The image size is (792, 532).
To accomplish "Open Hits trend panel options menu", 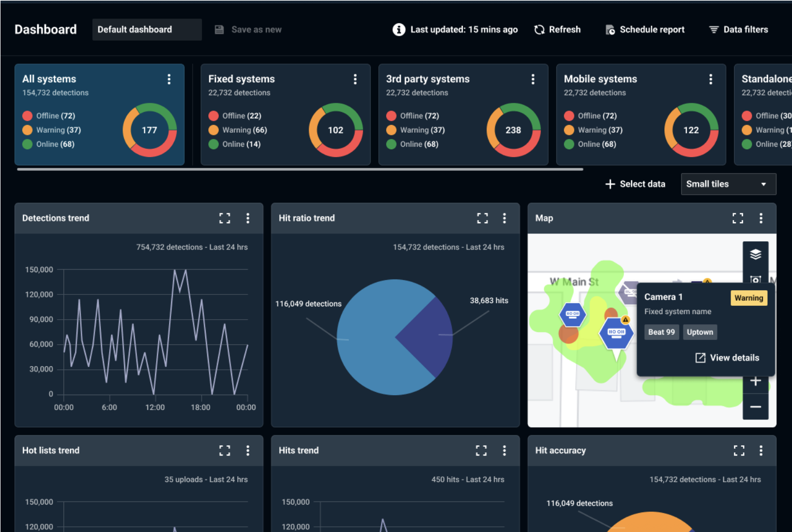I will tap(505, 451).
